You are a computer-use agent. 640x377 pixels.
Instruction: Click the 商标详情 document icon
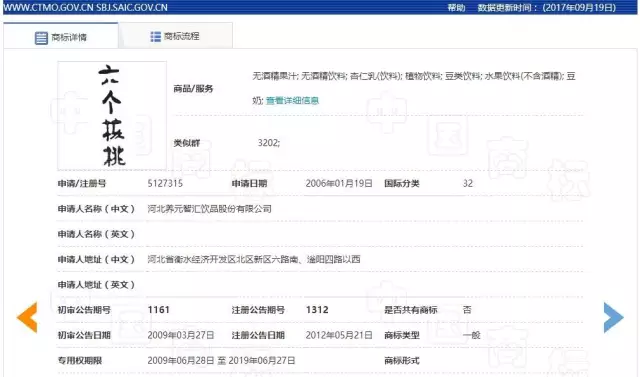[41, 38]
